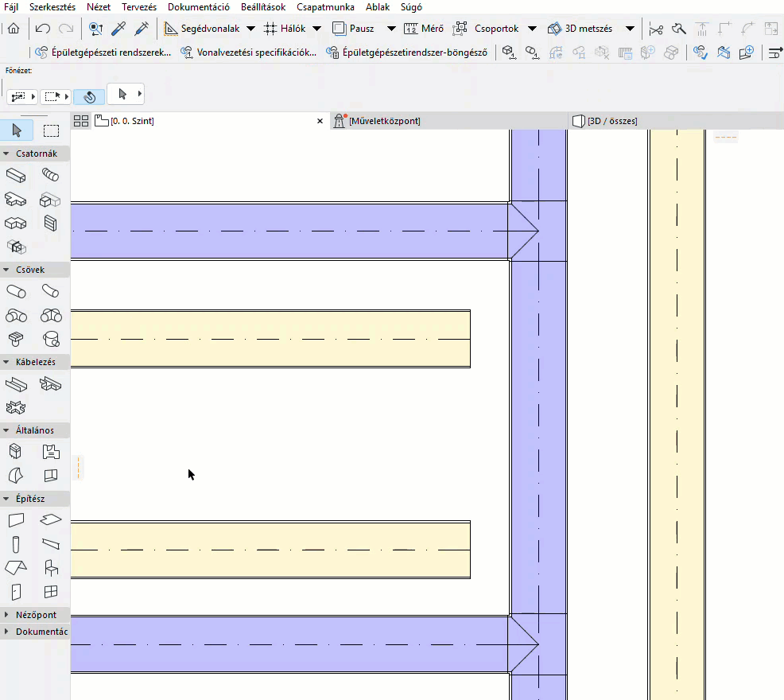
Task: Click the Home icon in the toolbar
Action: point(14,29)
